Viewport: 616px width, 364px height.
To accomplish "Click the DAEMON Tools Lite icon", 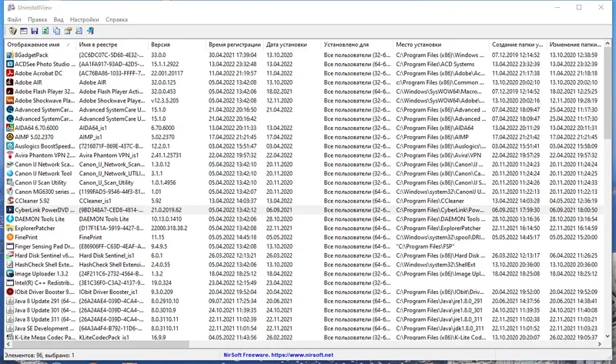I will tap(10, 219).
